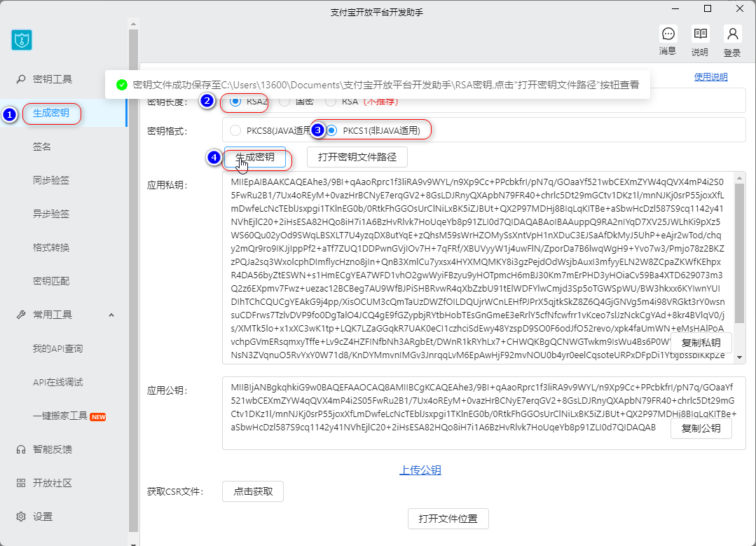The image size is (756, 546).
Task: Click inside the 应用公钥 text area
Action: click(x=483, y=413)
